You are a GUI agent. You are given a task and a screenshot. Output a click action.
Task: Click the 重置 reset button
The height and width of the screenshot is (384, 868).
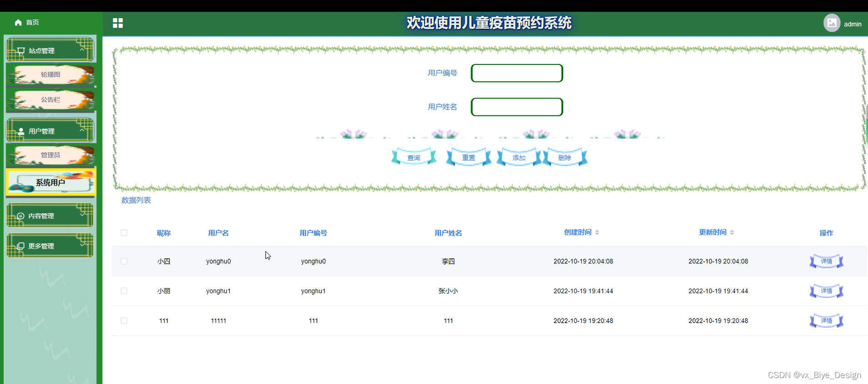(469, 157)
